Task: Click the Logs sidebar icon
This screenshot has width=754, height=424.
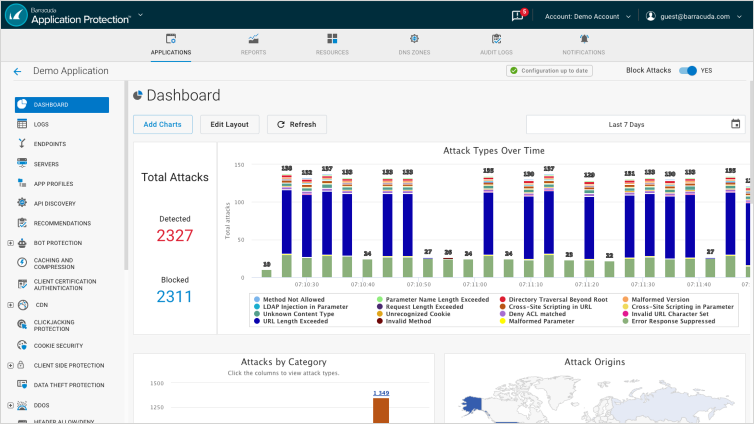Action: coord(22,124)
